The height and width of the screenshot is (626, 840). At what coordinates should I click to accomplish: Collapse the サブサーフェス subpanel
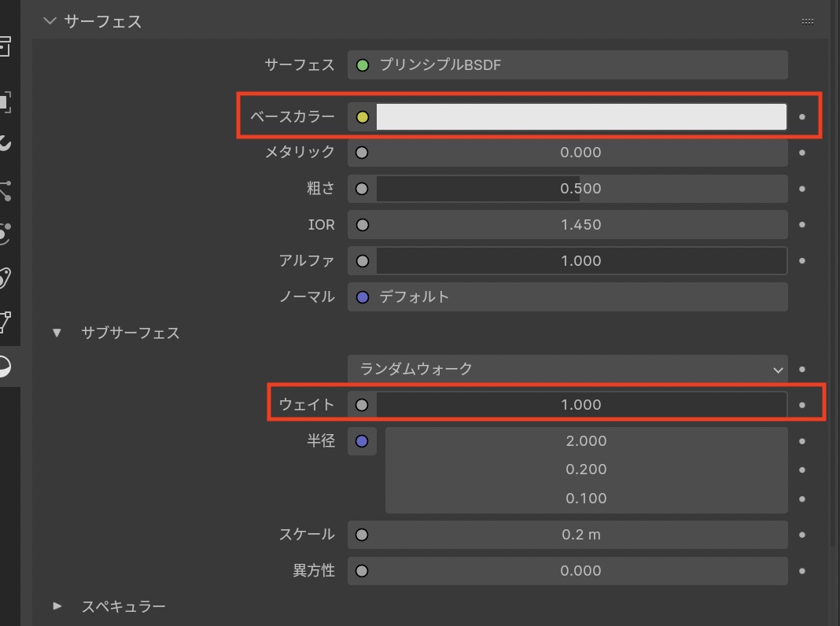(x=57, y=333)
